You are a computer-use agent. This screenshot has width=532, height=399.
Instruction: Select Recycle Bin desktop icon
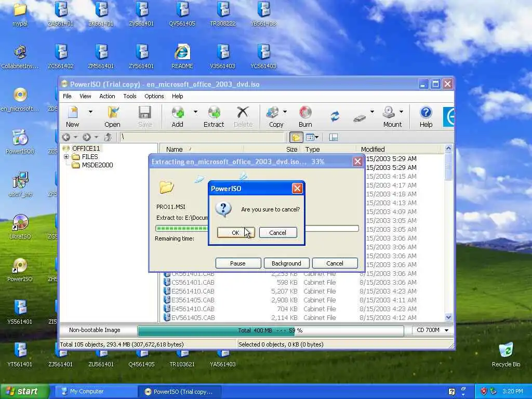tap(506, 355)
